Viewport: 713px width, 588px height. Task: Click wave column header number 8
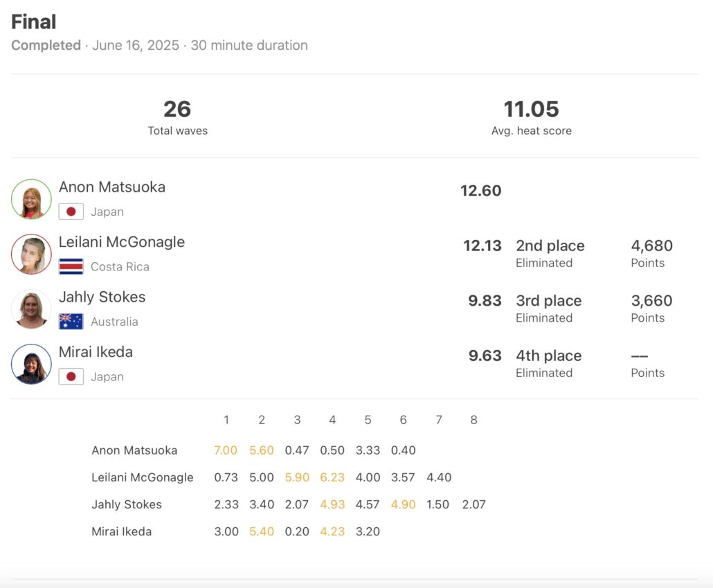click(x=473, y=420)
